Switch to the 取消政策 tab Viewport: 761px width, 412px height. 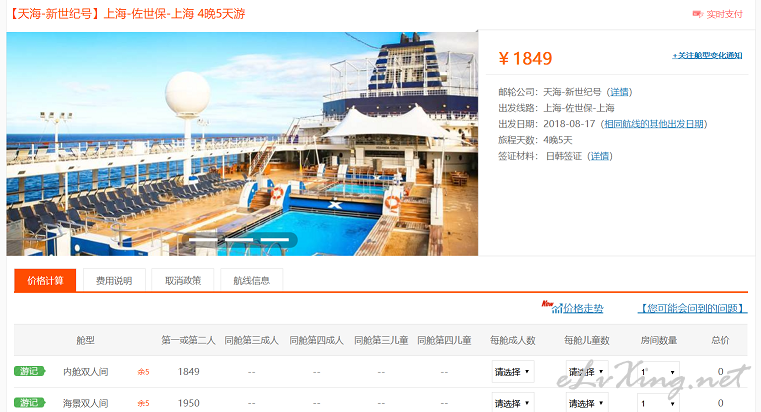[183, 280]
